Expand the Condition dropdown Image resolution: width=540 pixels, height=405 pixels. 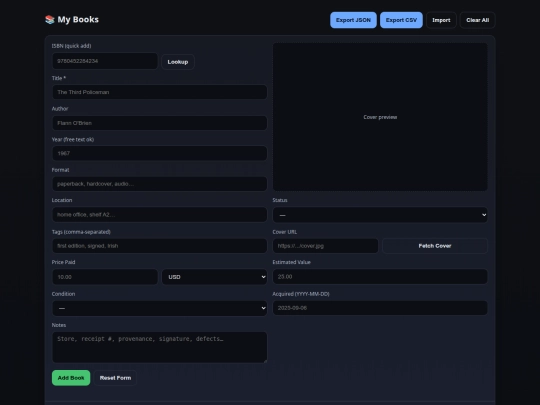tap(159, 308)
